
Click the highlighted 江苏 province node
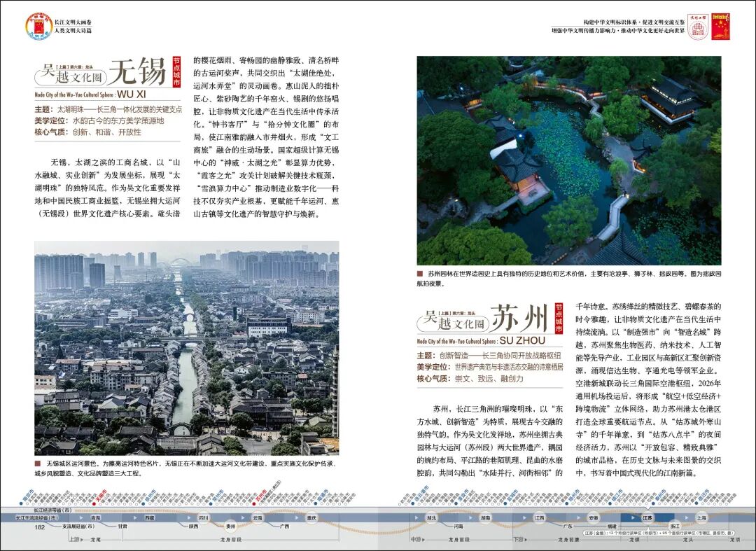[x=647, y=518]
